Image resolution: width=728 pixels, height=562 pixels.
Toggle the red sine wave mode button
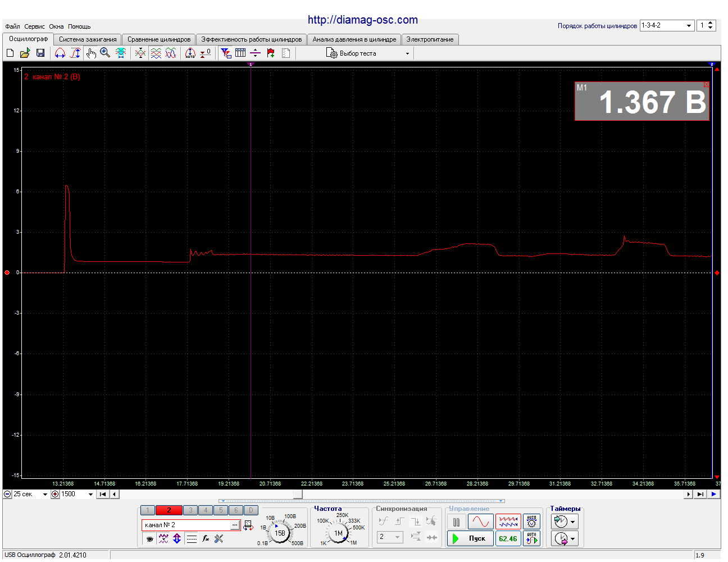[481, 522]
